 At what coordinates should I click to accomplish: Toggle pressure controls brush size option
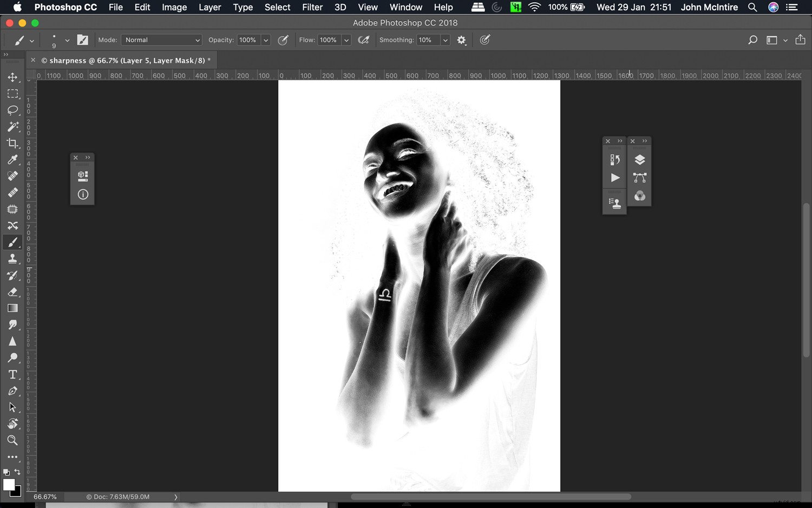pyautogui.click(x=484, y=40)
